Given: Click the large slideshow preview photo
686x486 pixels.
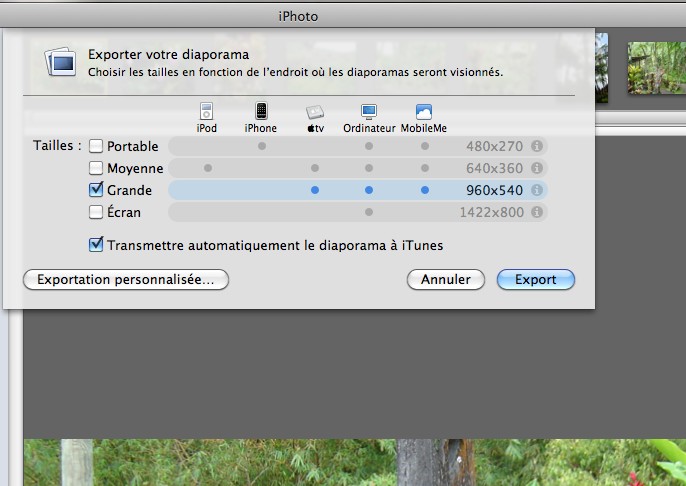Looking at the screenshot, I should tap(355, 462).
